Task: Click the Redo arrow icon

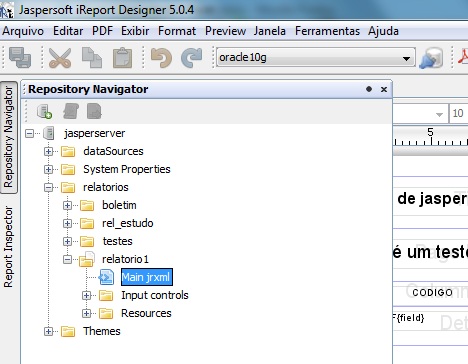Action: (x=192, y=58)
